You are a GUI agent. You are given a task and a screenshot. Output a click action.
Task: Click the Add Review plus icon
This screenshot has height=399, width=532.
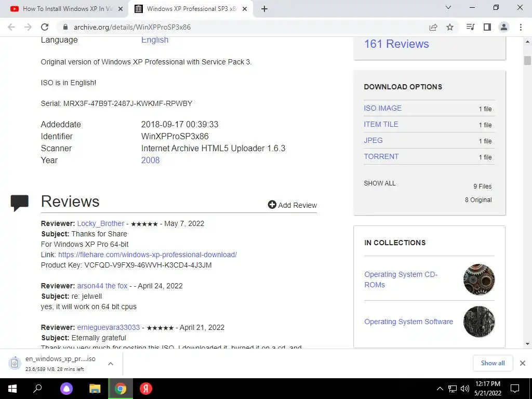272,204
